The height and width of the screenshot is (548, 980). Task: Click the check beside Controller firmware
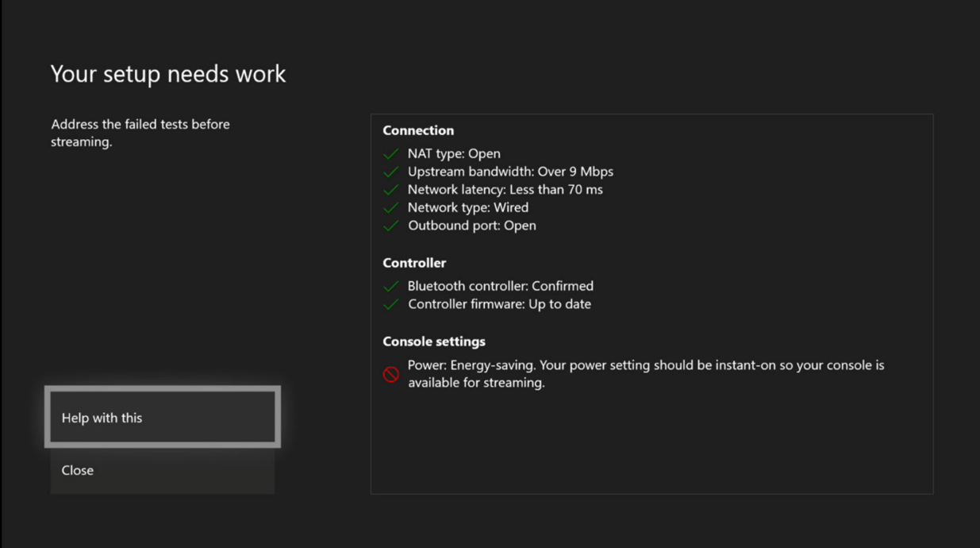[x=390, y=304]
